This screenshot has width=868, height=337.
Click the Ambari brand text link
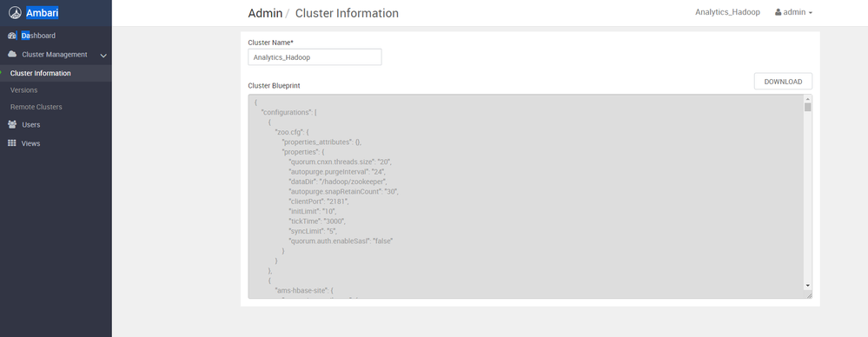(x=42, y=13)
